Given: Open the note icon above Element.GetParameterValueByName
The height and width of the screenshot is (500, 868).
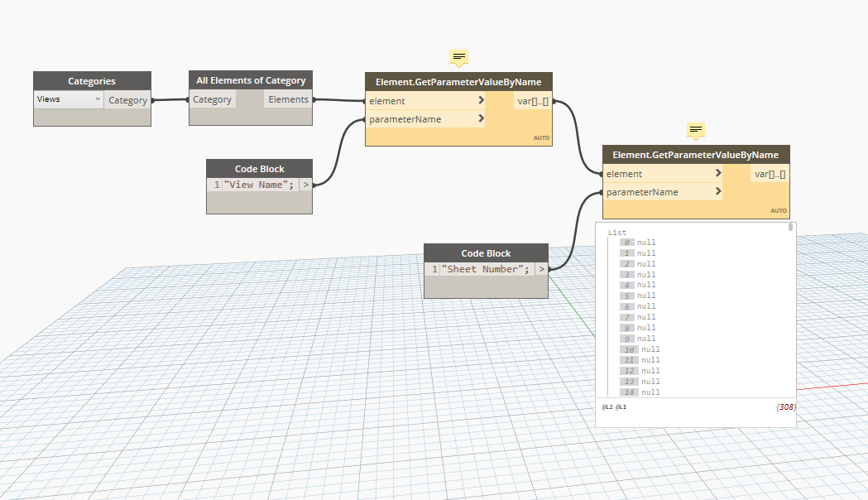Looking at the screenshot, I should (458, 58).
